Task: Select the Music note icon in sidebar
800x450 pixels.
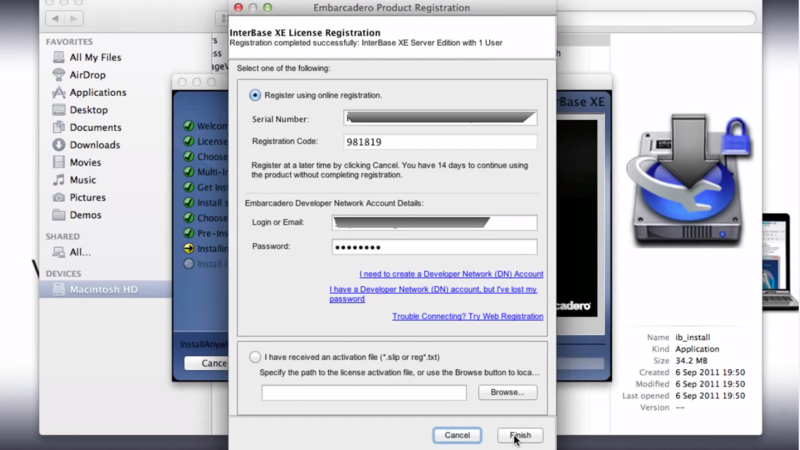Action: (x=59, y=180)
